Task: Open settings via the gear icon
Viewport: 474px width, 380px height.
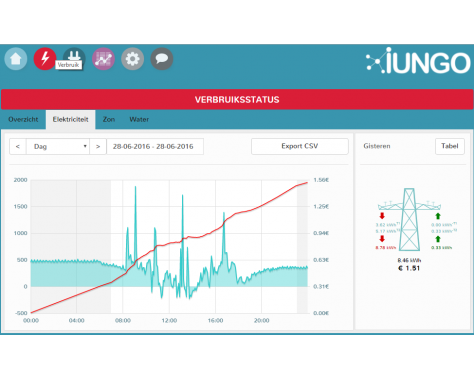Action: coord(132,59)
